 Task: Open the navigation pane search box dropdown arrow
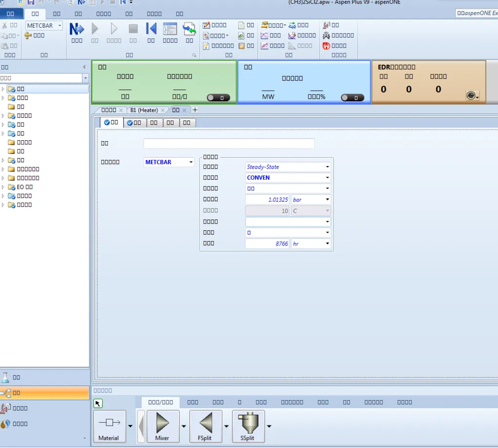point(86,78)
